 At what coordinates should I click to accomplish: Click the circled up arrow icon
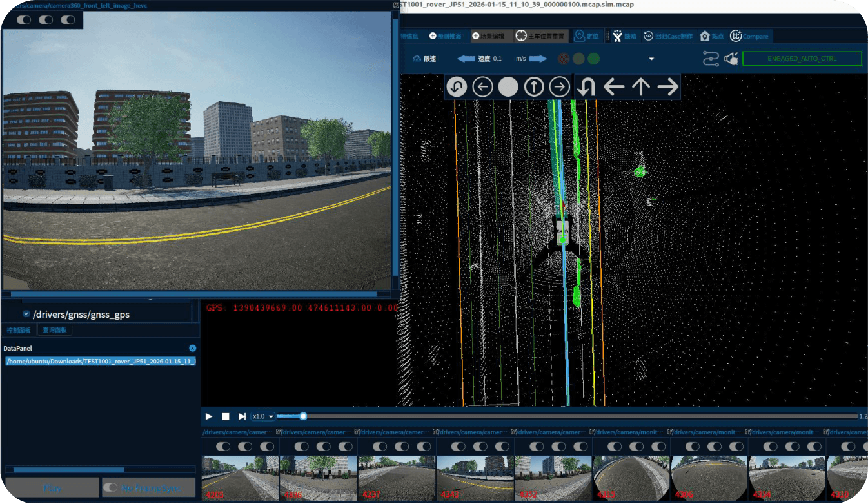tap(534, 86)
